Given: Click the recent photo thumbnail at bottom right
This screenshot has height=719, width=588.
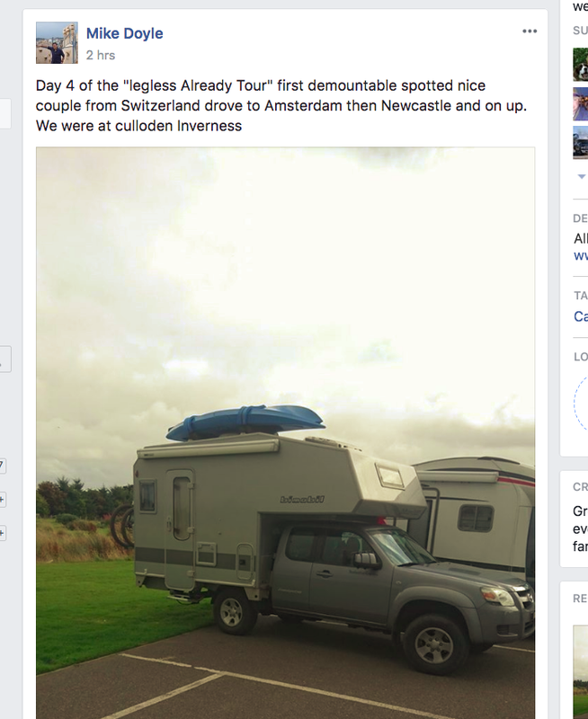Looking at the screenshot, I should point(581,671).
